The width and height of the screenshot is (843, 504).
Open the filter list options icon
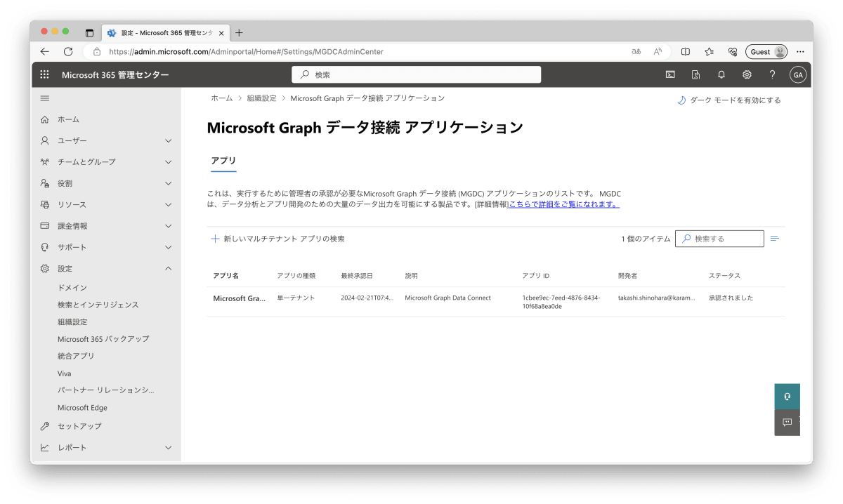[774, 239]
